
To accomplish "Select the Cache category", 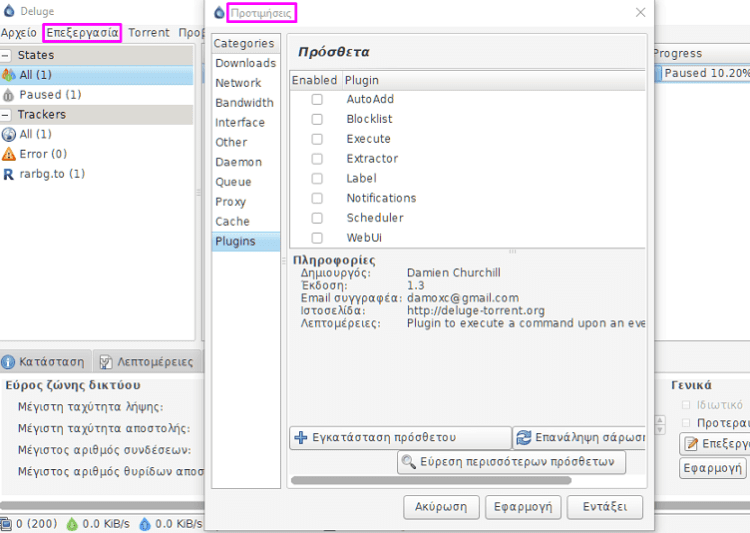I will click(x=245, y=222).
